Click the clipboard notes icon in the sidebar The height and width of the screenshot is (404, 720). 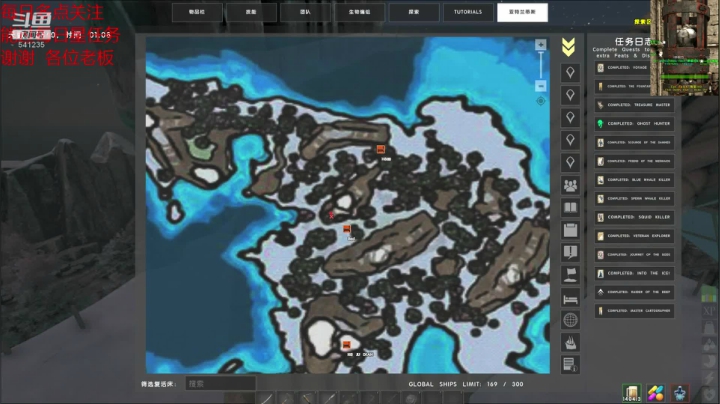point(570,230)
